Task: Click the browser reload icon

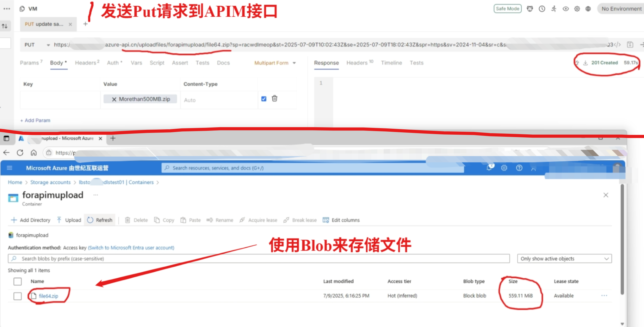Action: coord(20,153)
